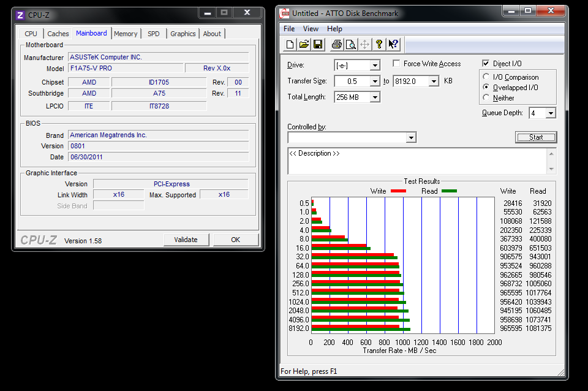This screenshot has width=588, height=391.
Task: Click the Model field F1A75-V PRO
Action: point(126,68)
